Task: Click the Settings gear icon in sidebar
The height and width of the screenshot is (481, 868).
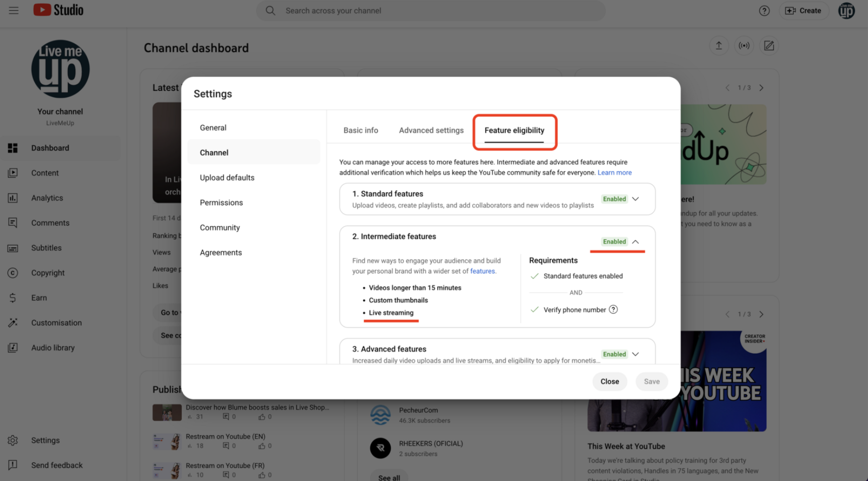Action: pyautogui.click(x=13, y=441)
